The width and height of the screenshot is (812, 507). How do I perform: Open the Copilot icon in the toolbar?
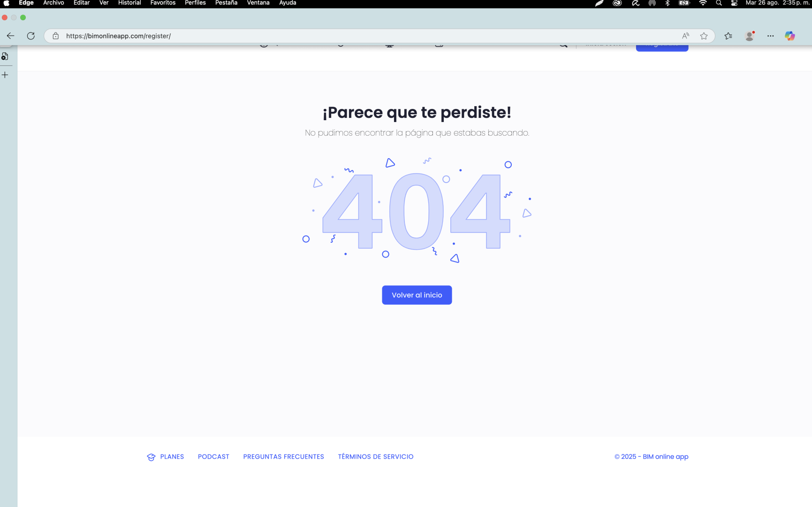pyautogui.click(x=790, y=36)
